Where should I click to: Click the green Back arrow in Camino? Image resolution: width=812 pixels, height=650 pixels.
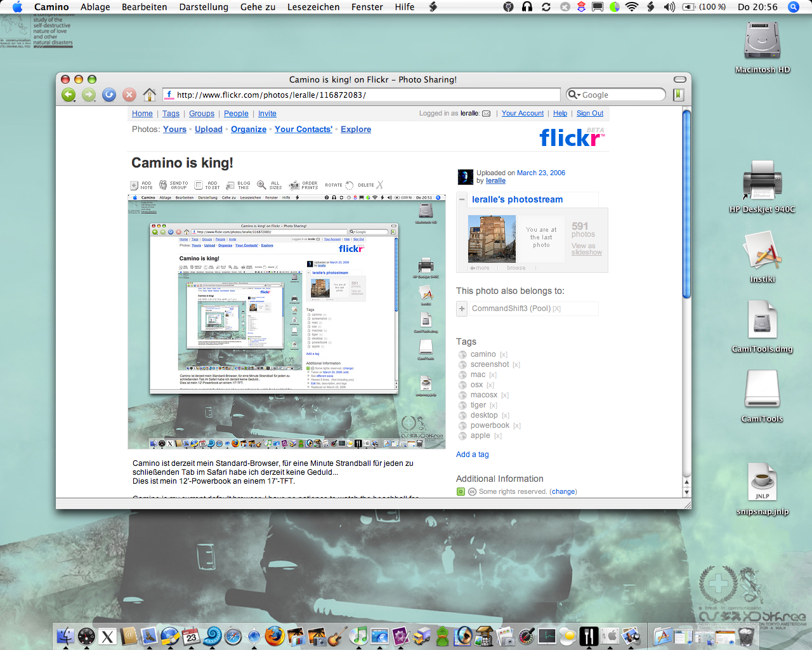(x=69, y=95)
